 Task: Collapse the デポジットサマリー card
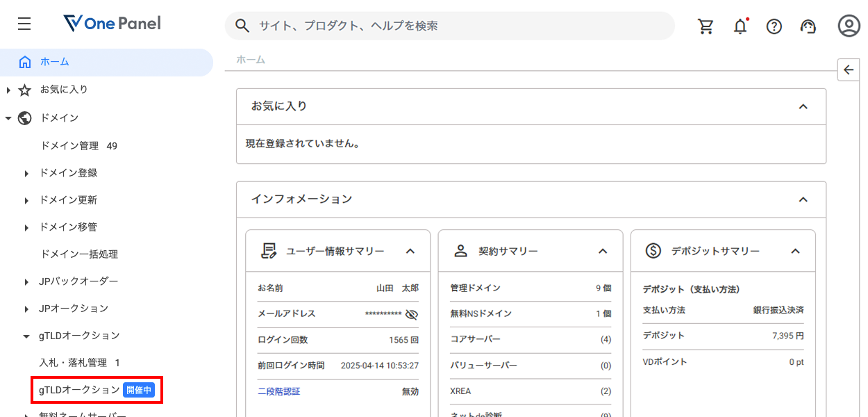tap(796, 252)
